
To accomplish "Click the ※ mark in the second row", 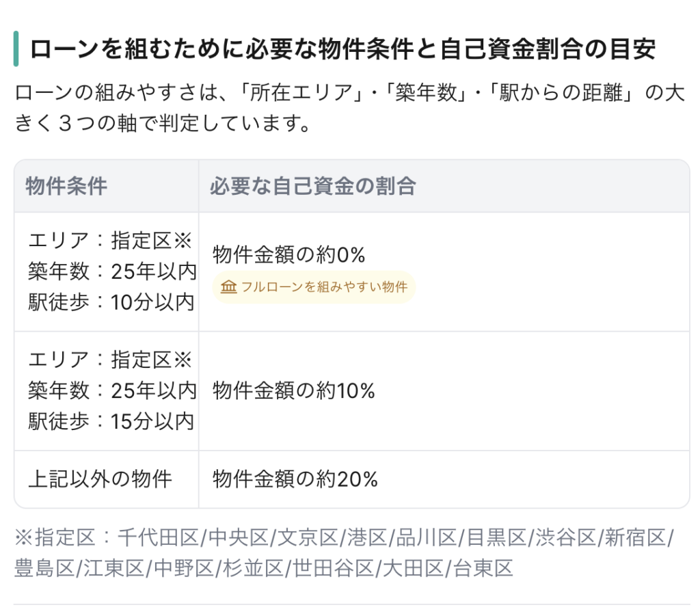I will (x=183, y=360).
